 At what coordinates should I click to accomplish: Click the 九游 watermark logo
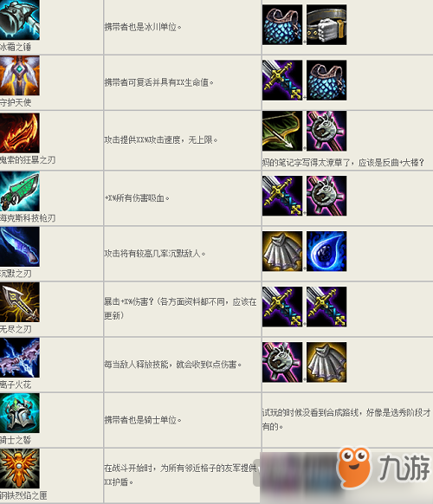coord(384,467)
